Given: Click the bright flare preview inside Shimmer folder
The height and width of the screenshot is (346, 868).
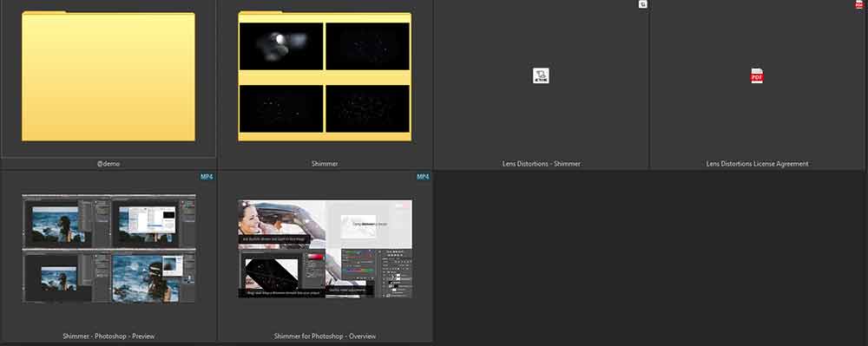Looking at the screenshot, I should point(281,46).
